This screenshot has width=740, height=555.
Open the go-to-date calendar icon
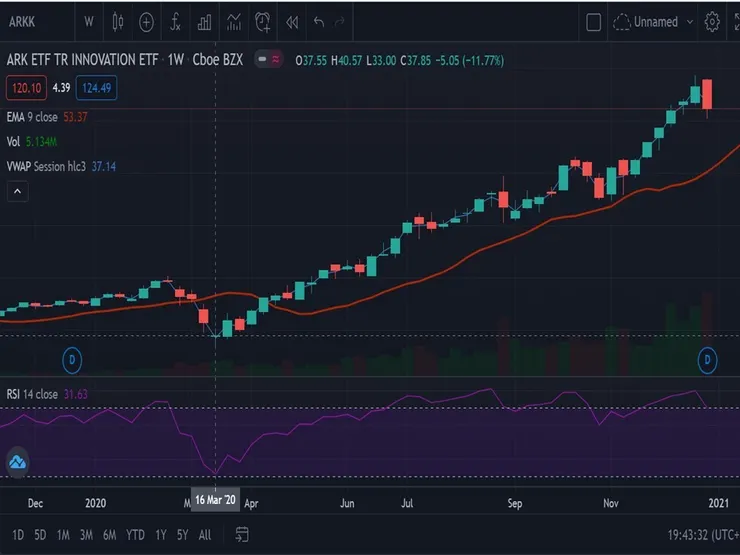coord(242,534)
